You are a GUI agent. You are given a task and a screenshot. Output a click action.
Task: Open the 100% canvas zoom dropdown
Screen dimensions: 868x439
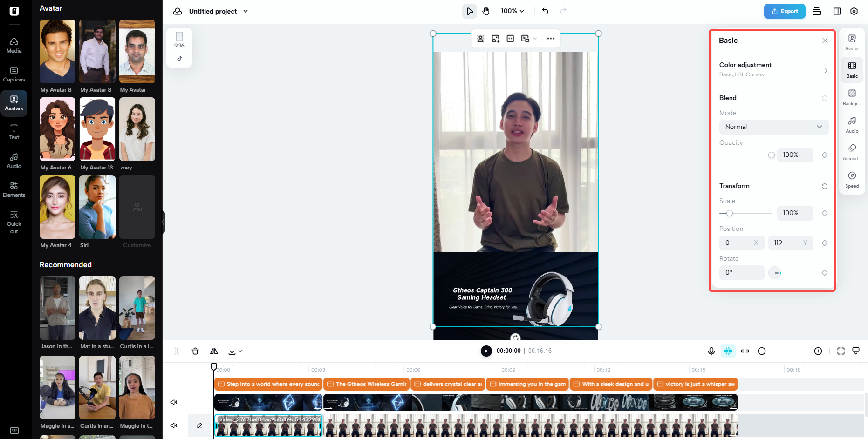pyautogui.click(x=513, y=11)
